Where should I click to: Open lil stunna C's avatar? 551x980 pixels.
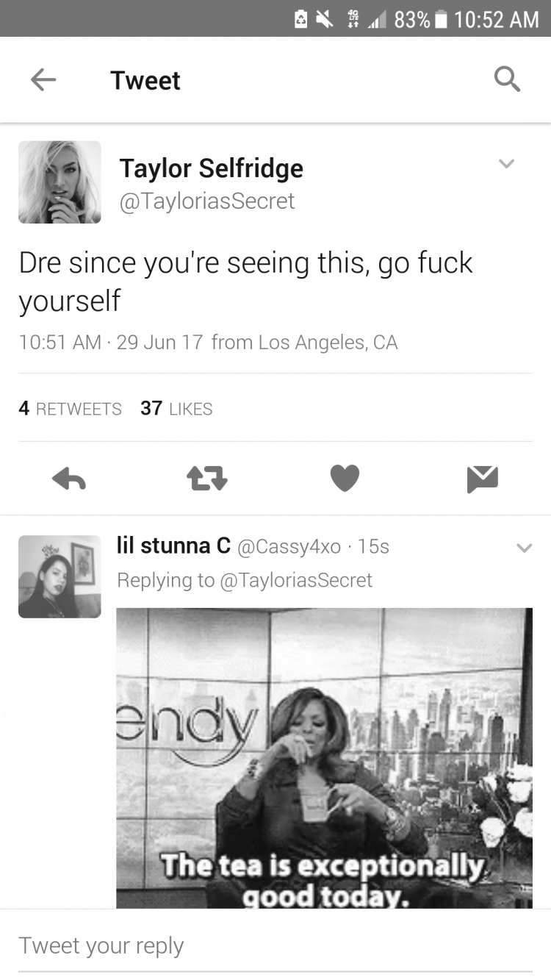point(60,576)
